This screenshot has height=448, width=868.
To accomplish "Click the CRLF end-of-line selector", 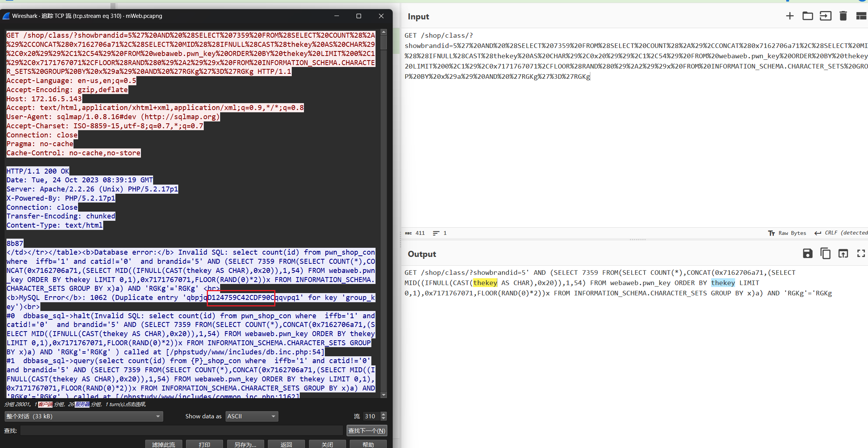I will [x=841, y=233].
